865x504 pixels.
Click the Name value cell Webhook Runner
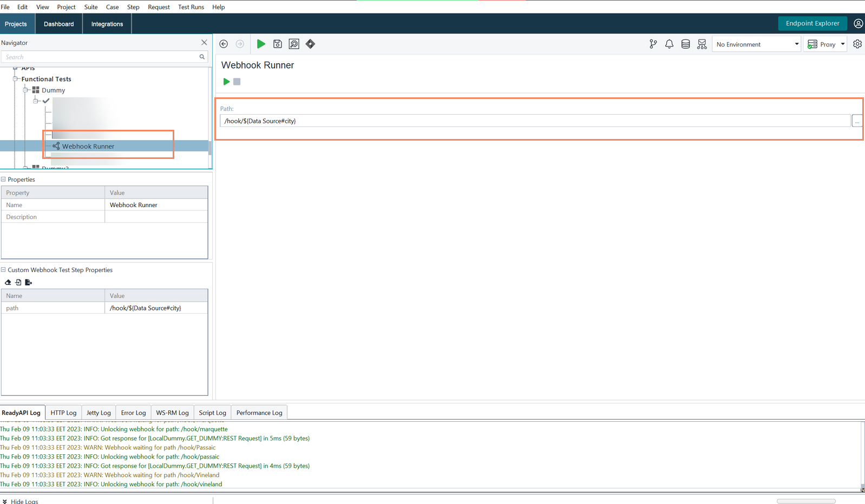(x=156, y=205)
